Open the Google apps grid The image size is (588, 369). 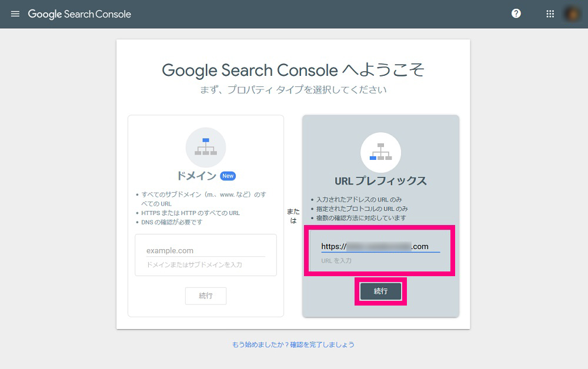pyautogui.click(x=550, y=14)
